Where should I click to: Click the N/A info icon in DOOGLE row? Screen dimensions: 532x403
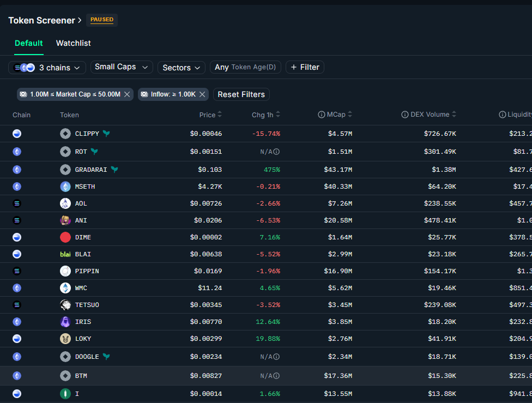pos(276,357)
